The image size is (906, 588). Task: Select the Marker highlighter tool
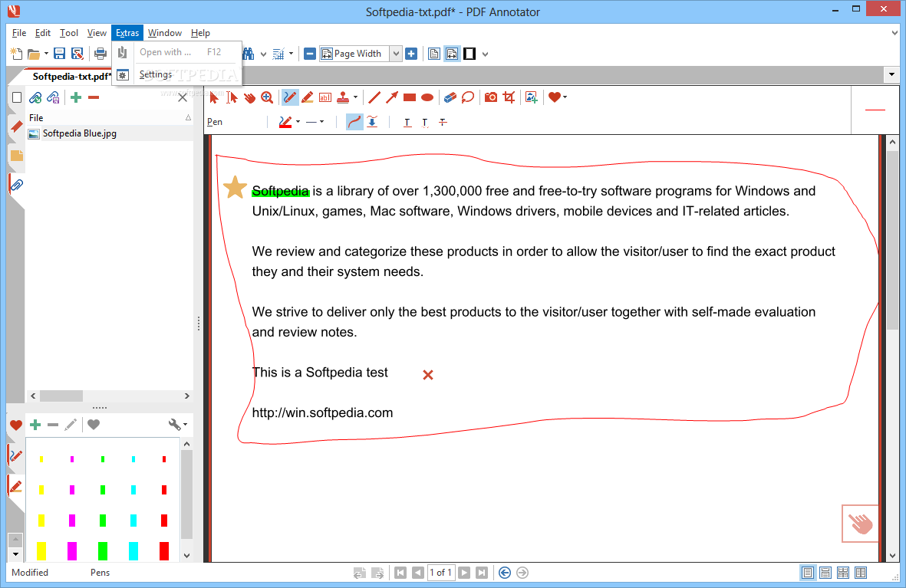[308, 97]
